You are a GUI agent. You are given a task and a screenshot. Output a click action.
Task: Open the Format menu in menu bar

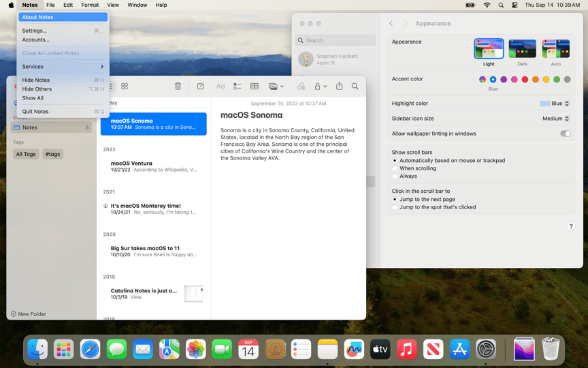click(x=90, y=5)
